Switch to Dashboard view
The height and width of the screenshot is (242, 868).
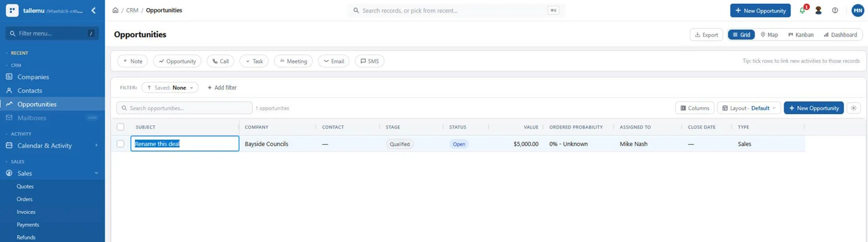point(840,35)
